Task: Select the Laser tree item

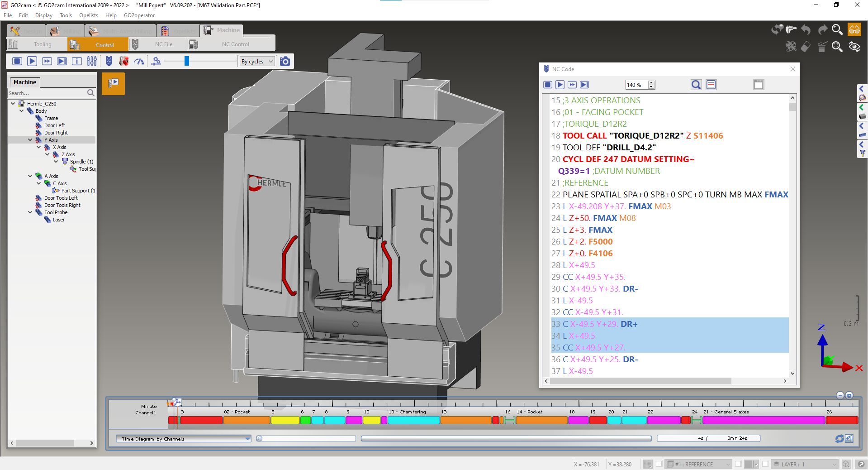Action: click(x=58, y=220)
